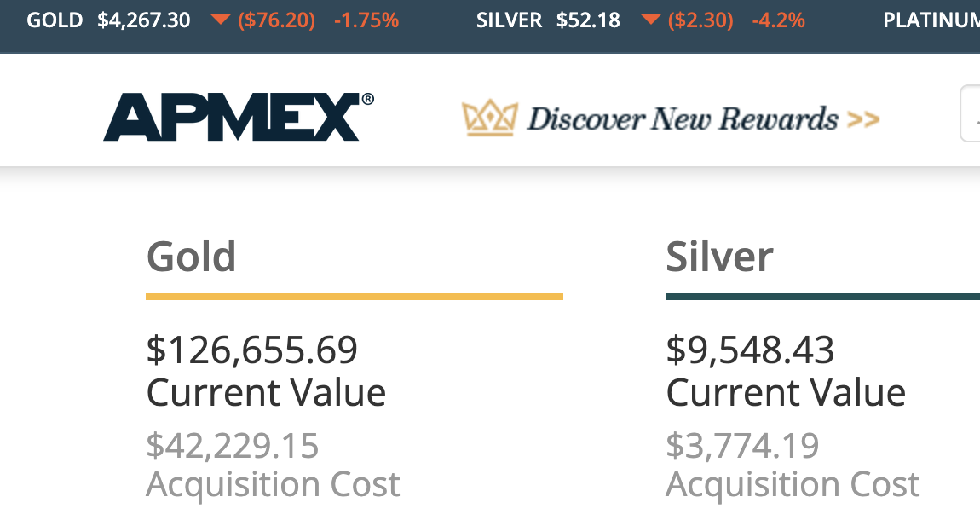Select PLATINUM in the spot price ticker
This screenshot has width=980, height=520.
click(931, 20)
